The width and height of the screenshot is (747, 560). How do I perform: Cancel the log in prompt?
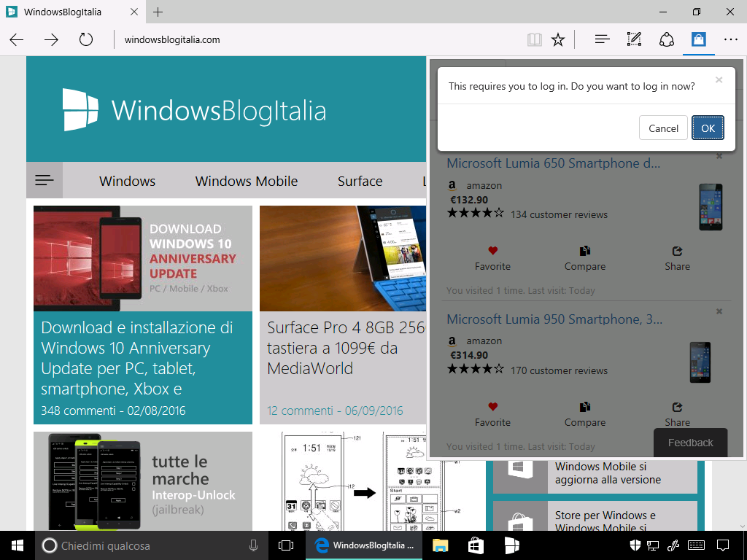pyautogui.click(x=663, y=128)
